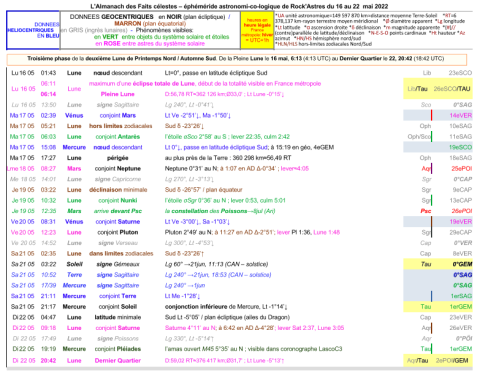The width and height of the screenshot is (480, 371).
Task: Click the Dernier Quartier event label
Action: 118,360
